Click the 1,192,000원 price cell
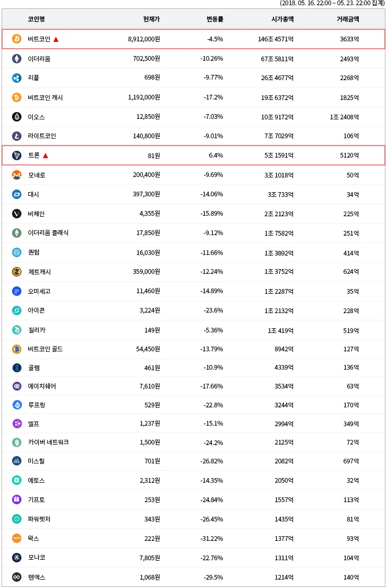Viewport: 387px width, 588px height. [144, 97]
